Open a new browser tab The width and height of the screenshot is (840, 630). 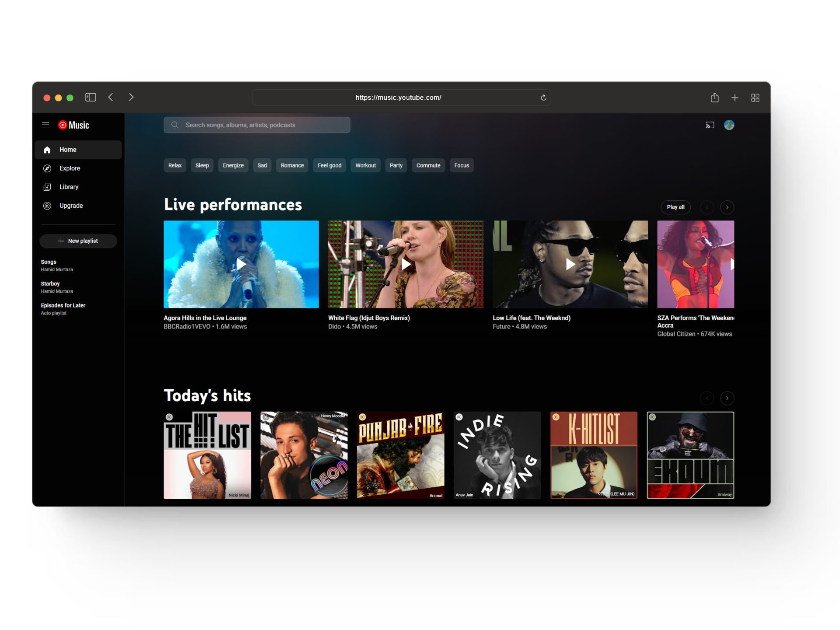pyautogui.click(x=735, y=98)
